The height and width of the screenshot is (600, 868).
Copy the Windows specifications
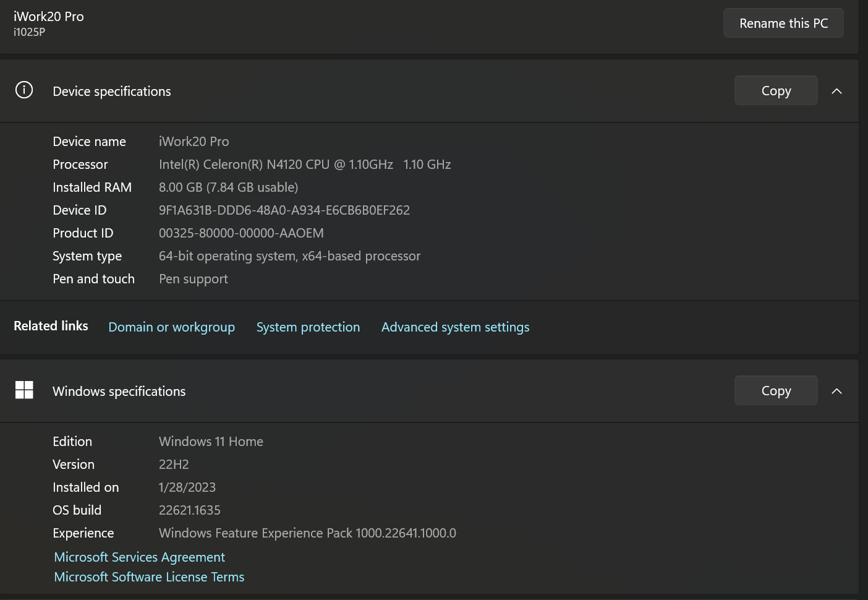[x=775, y=391]
